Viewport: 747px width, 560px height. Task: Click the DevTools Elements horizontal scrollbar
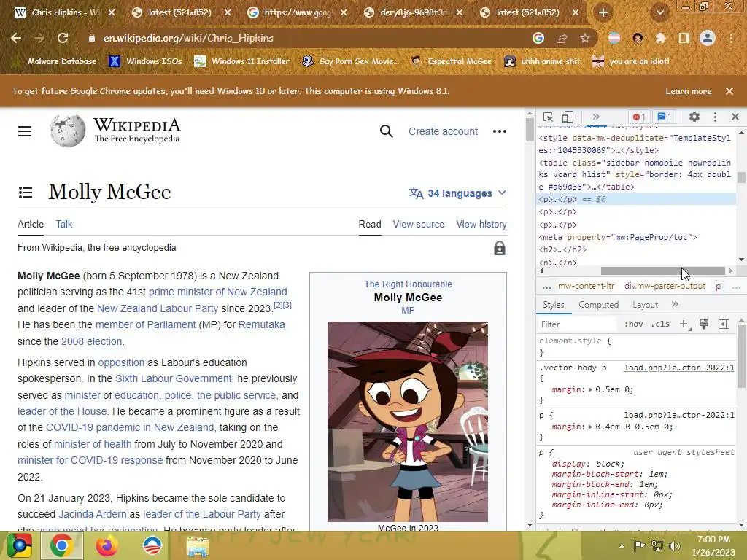(662, 271)
